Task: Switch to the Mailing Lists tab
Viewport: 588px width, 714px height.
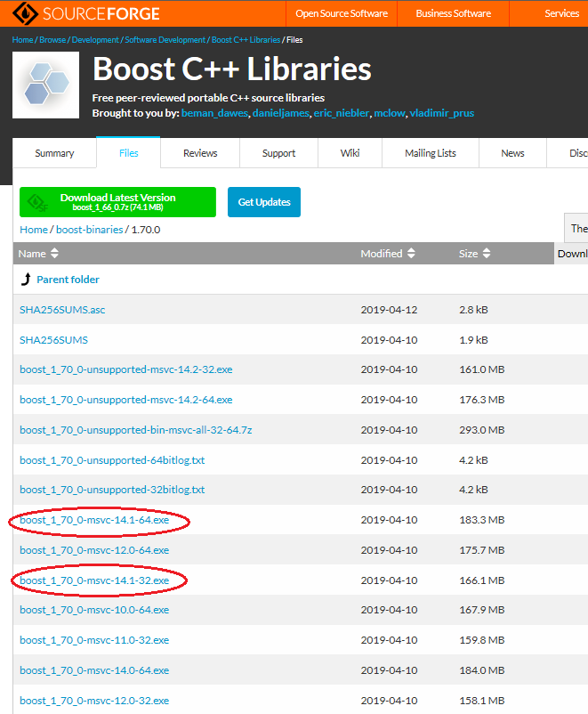Action: 430,153
